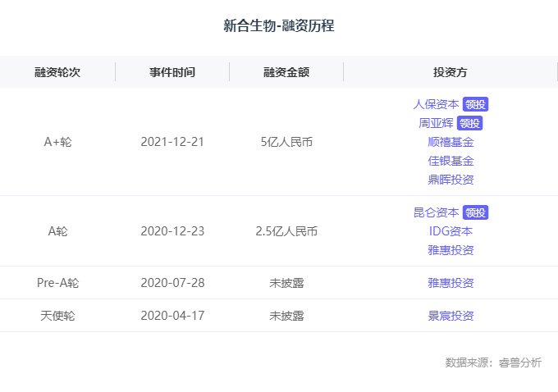This screenshot has width=558, height=392.
Task: Open the 鼎晖投资 investor link
Action: [x=451, y=180]
